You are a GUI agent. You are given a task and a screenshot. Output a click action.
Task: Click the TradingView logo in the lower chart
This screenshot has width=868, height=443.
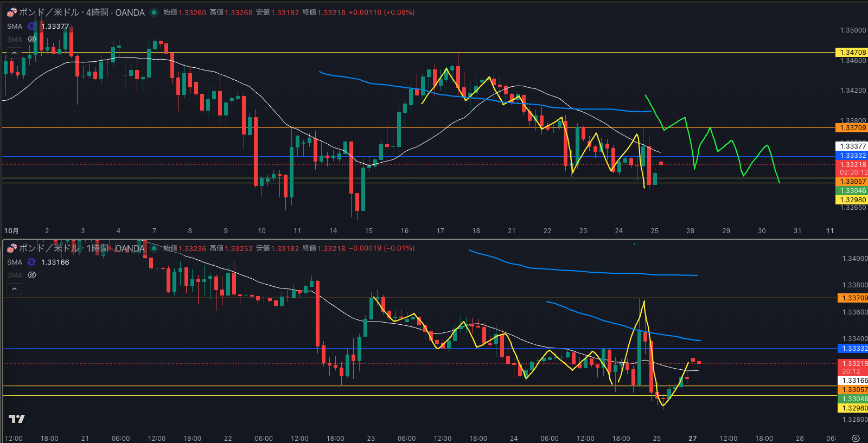[x=17, y=419]
